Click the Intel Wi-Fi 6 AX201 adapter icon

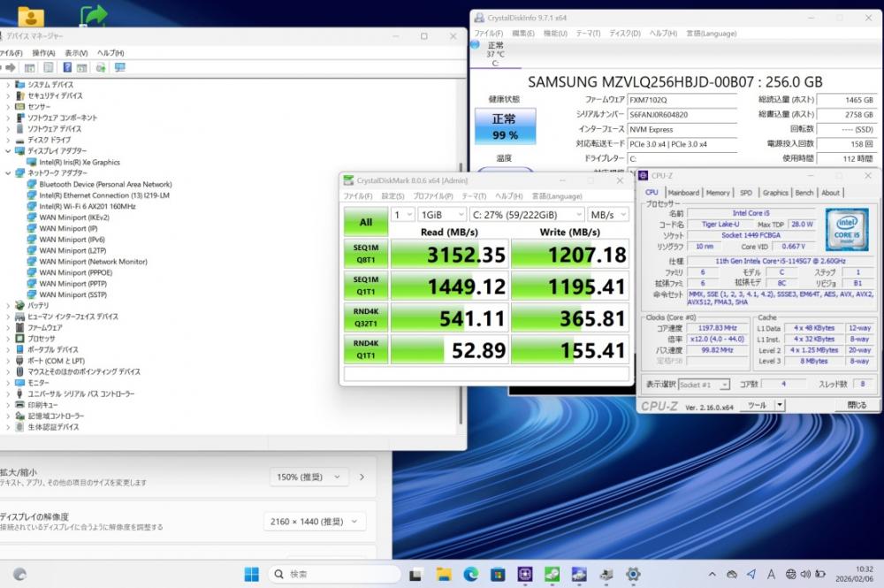tap(33, 206)
